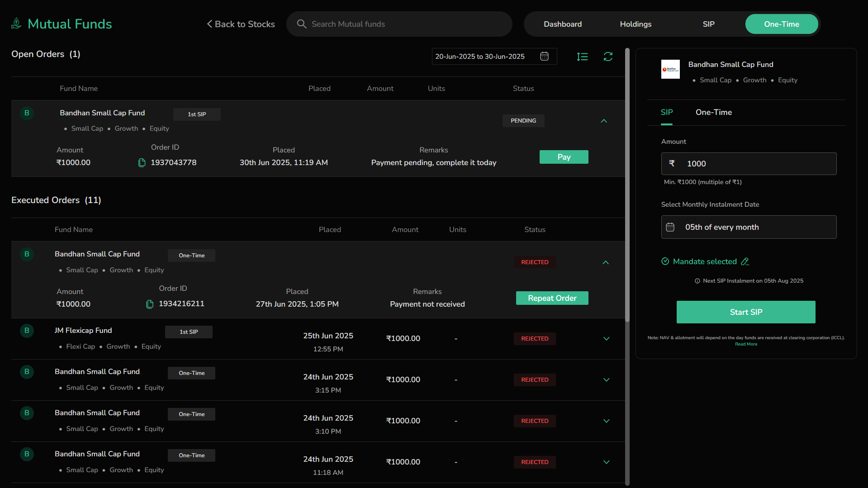Image resolution: width=868 pixels, height=488 pixels.
Task: Click the Status column header in Open Orders
Action: pos(523,89)
